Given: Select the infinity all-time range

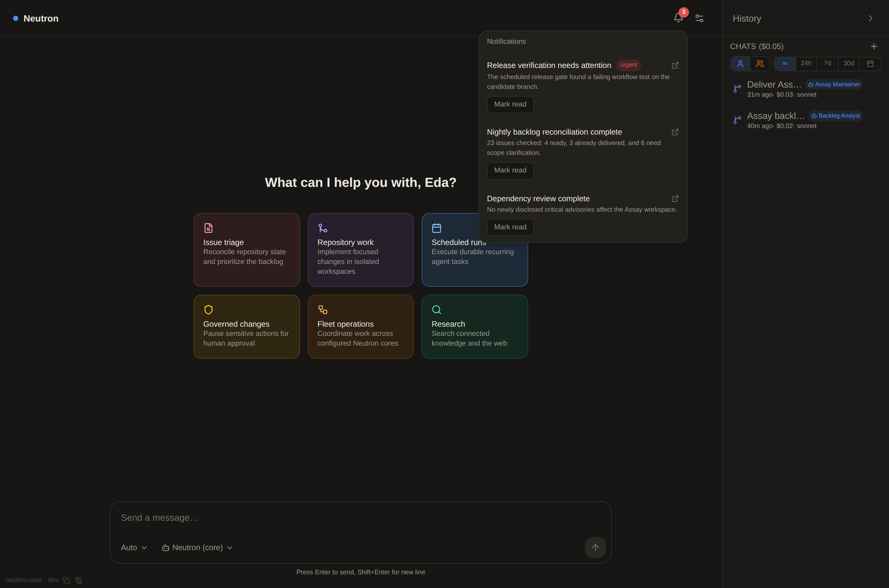Looking at the screenshot, I should pyautogui.click(x=785, y=64).
